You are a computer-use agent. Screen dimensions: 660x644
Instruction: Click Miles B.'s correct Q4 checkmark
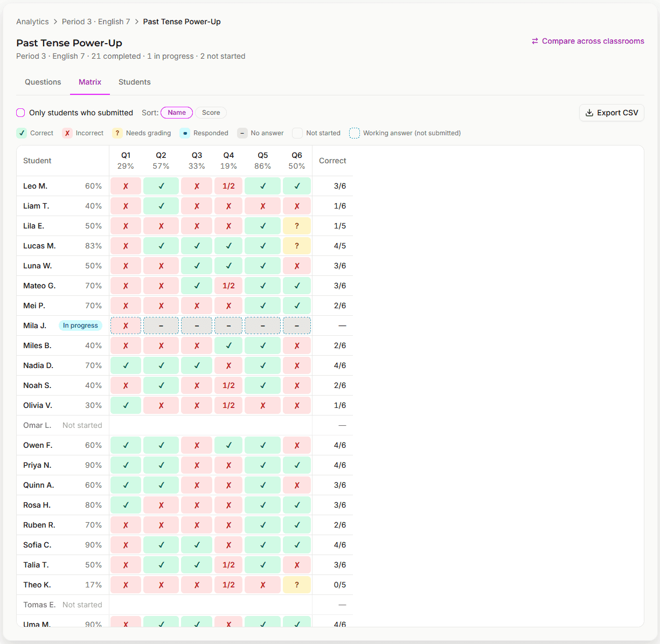[x=228, y=345]
